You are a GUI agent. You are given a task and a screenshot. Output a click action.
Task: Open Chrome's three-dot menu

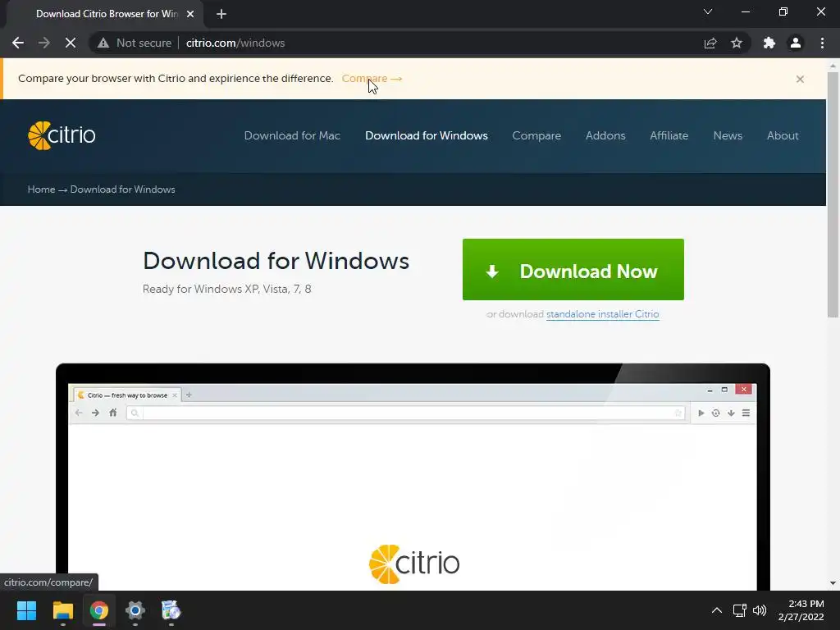click(x=822, y=43)
